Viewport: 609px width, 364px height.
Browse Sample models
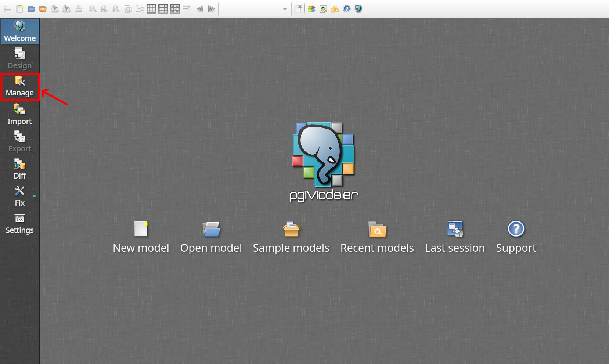tap(291, 237)
